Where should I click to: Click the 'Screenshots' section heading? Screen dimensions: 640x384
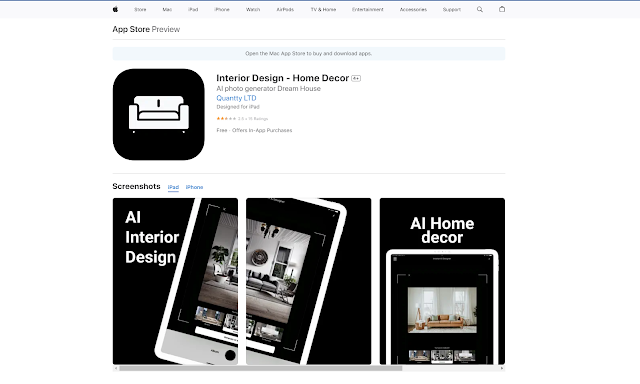click(136, 186)
